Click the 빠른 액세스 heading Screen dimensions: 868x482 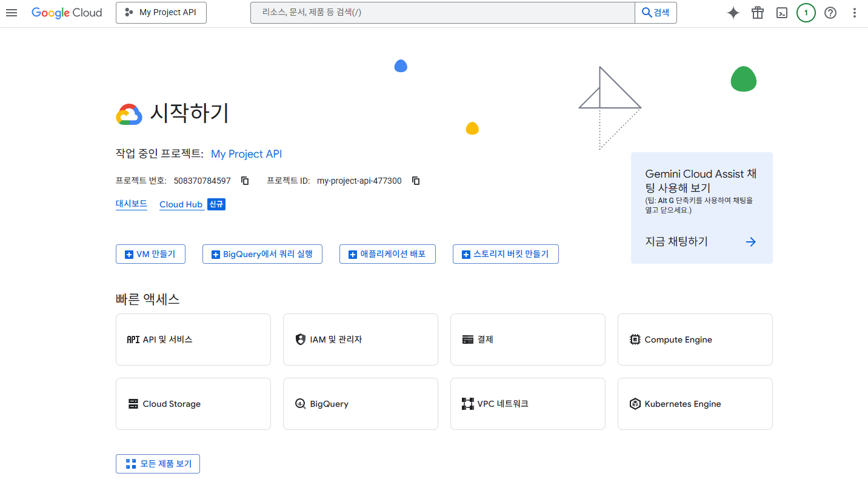tap(147, 299)
